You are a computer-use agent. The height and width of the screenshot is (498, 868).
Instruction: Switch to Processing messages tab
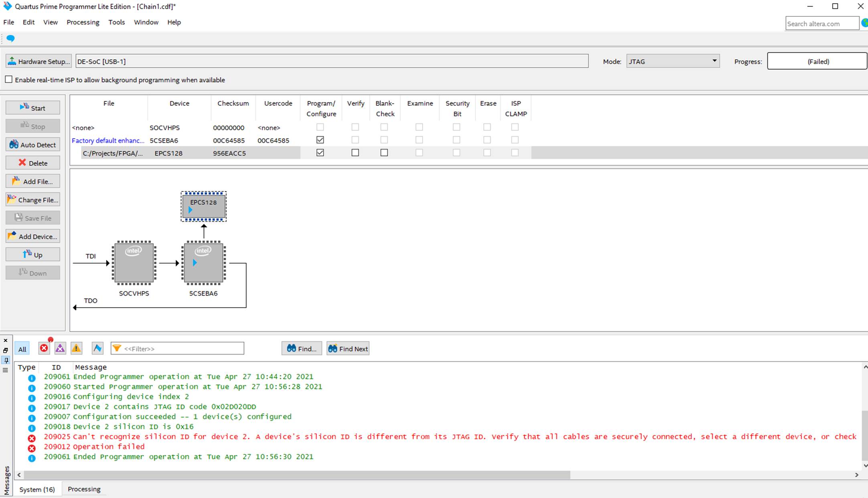coord(84,489)
